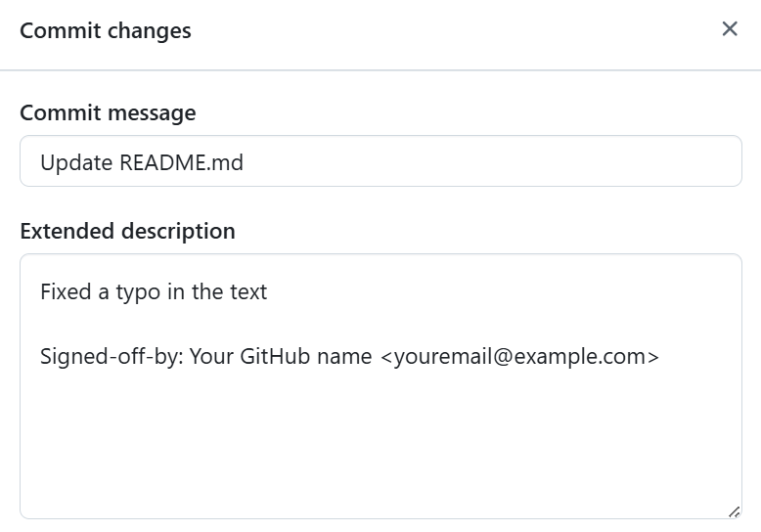The width and height of the screenshot is (761, 532).
Task: Click the "Commit message" label
Action: [108, 113]
